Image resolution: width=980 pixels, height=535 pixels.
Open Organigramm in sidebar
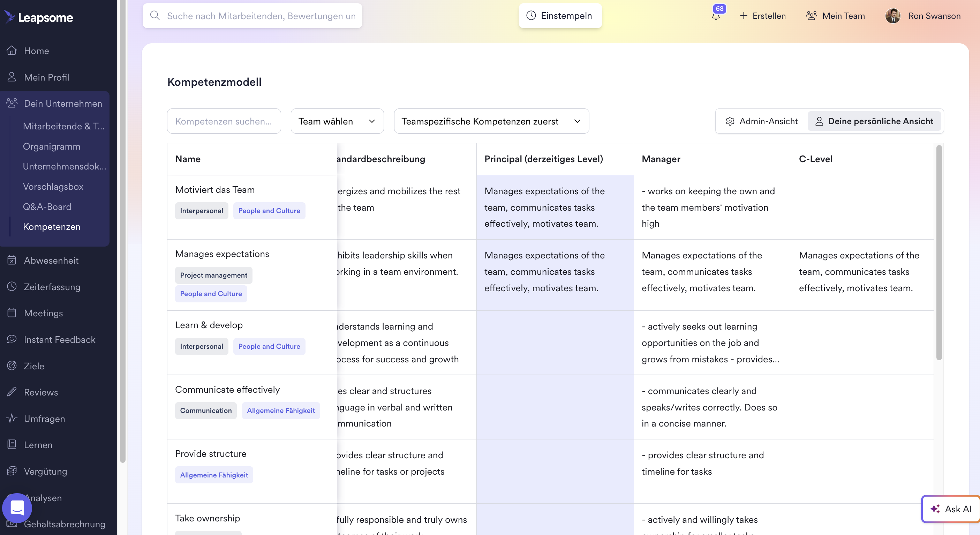click(x=51, y=146)
